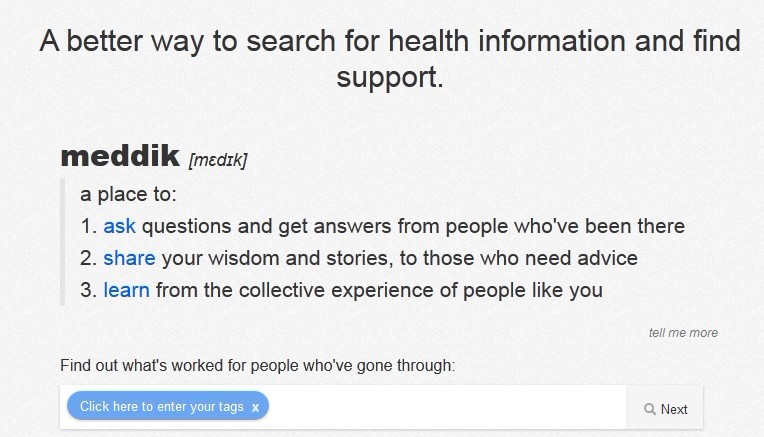Click the bold 'meddik' heading
Screen dimensions: 764x437
pos(120,155)
